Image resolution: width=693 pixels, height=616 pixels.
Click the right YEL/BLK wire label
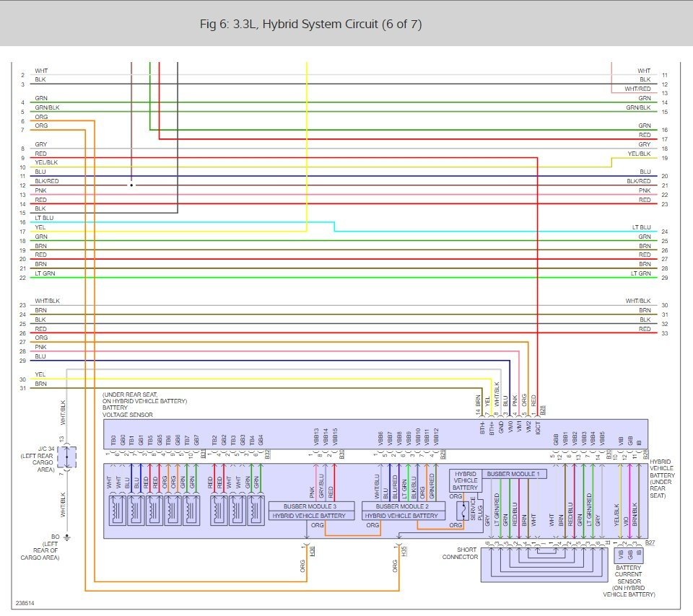(x=639, y=154)
